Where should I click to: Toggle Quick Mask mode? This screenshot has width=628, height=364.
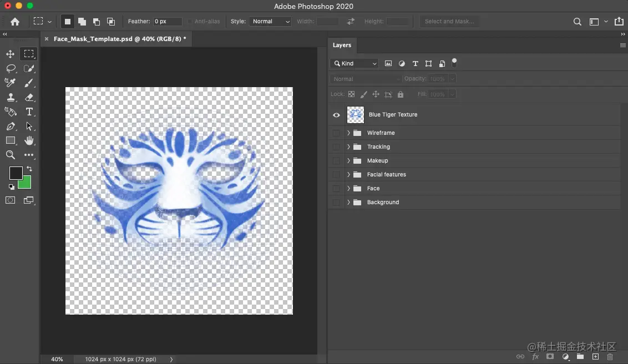pos(11,200)
